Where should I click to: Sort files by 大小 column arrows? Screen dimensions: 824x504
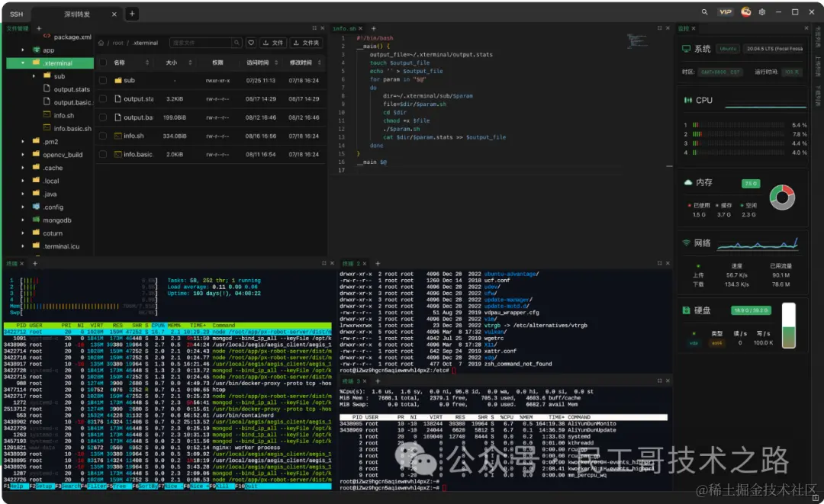190,63
